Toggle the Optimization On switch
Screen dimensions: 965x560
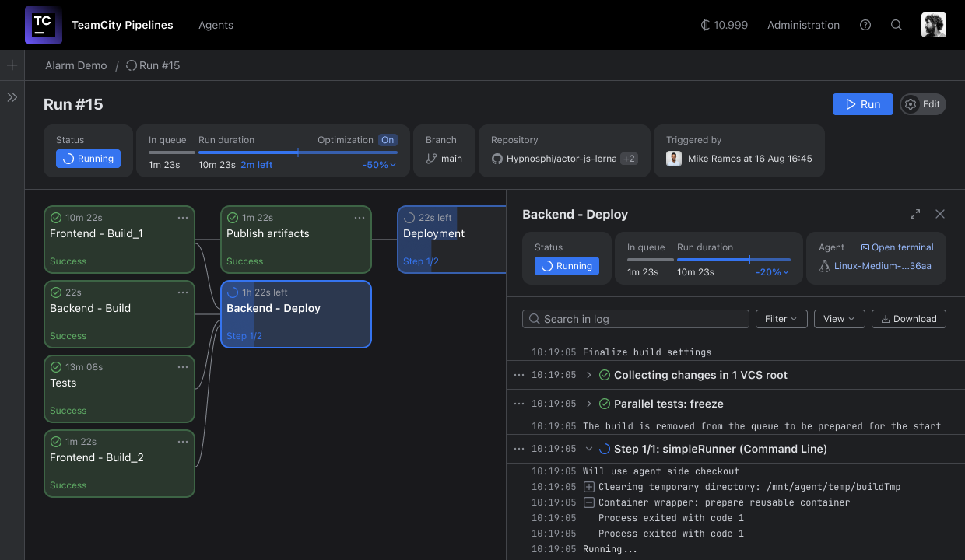[388, 140]
